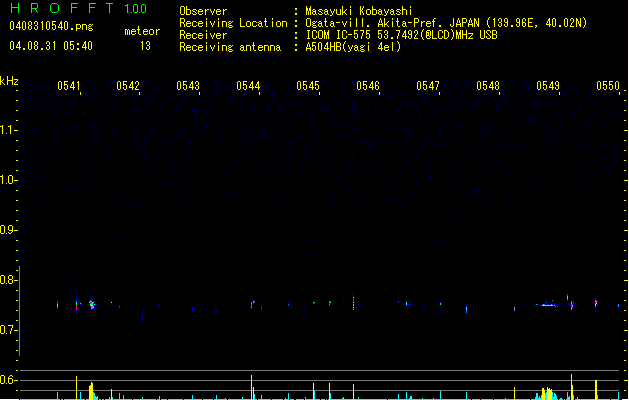Image resolution: width=629 pixels, height=400 pixels.
Task: Click the HROFFT 1.0.0 title text
Action: coord(79,8)
